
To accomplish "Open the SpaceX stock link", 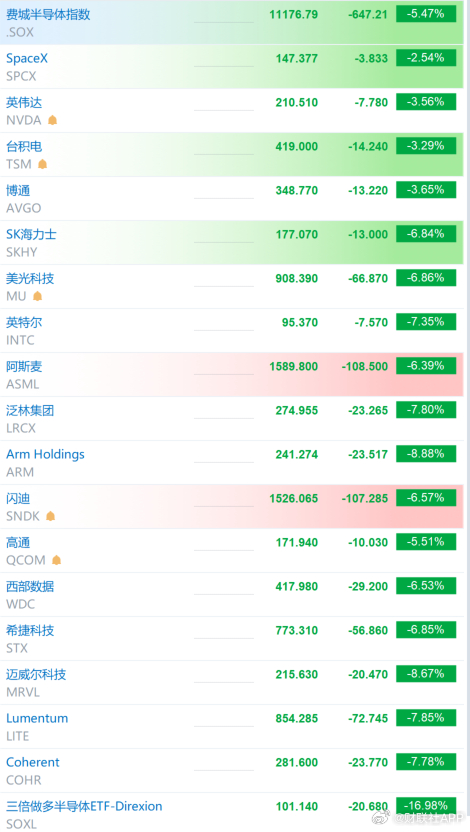I will pyautogui.click(x=27, y=58).
